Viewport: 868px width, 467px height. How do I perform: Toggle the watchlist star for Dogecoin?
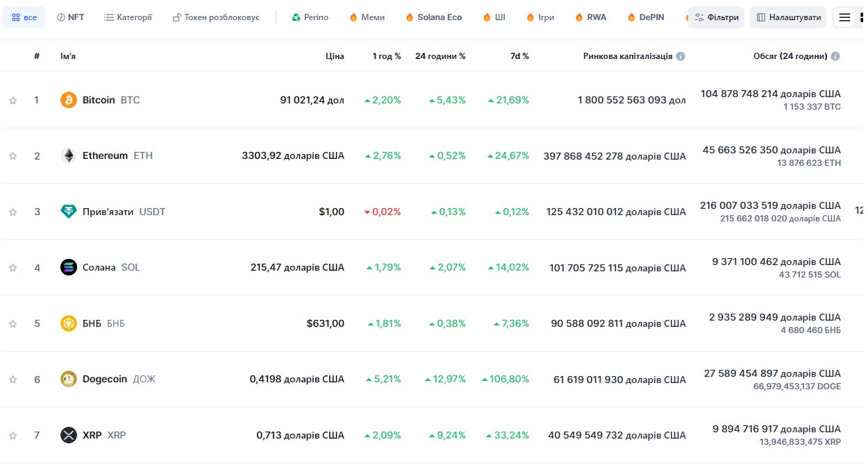pos(12,379)
